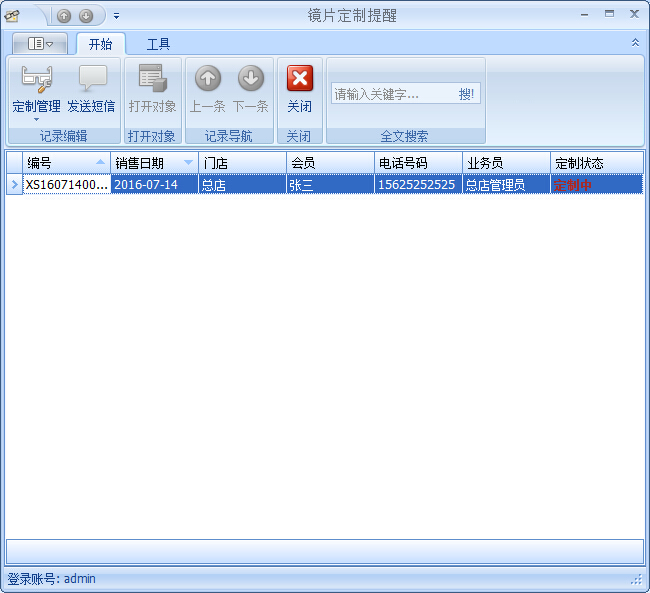The height and width of the screenshot is (593, 650).
Task: Open the quick access customize dropdown
Action: click(x=116, y=15)
